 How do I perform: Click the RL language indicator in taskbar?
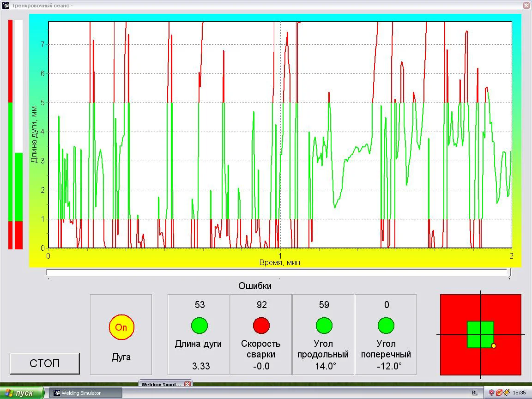[475, 393]
